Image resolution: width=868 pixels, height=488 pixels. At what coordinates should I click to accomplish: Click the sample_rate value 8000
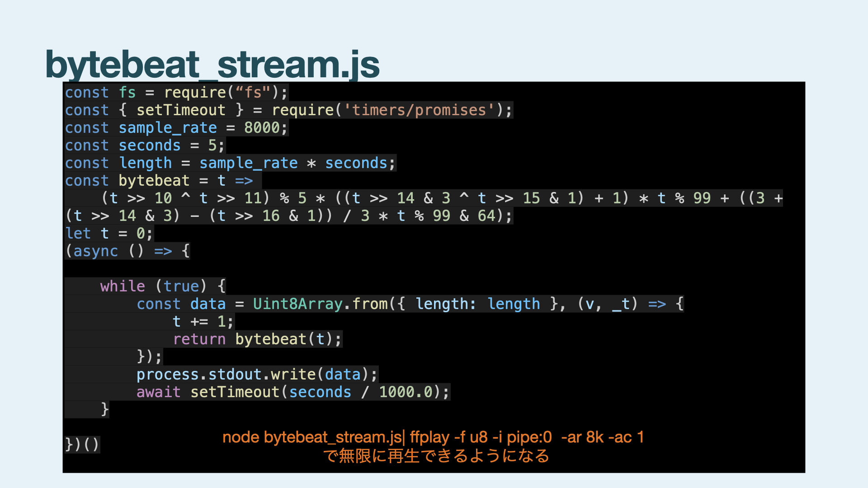click(262, 128)
